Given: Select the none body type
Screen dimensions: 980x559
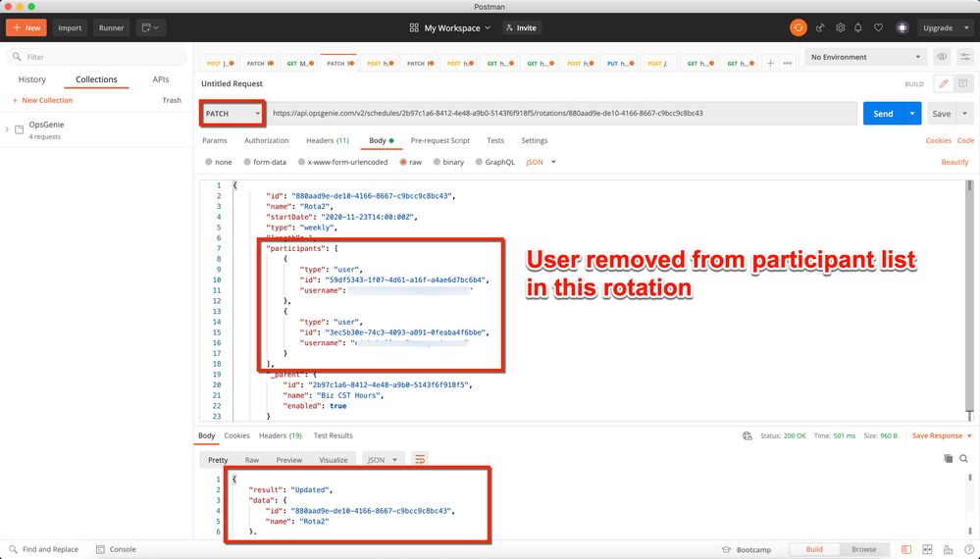Looking at the screenshot, I should click(x=209, y=162).
